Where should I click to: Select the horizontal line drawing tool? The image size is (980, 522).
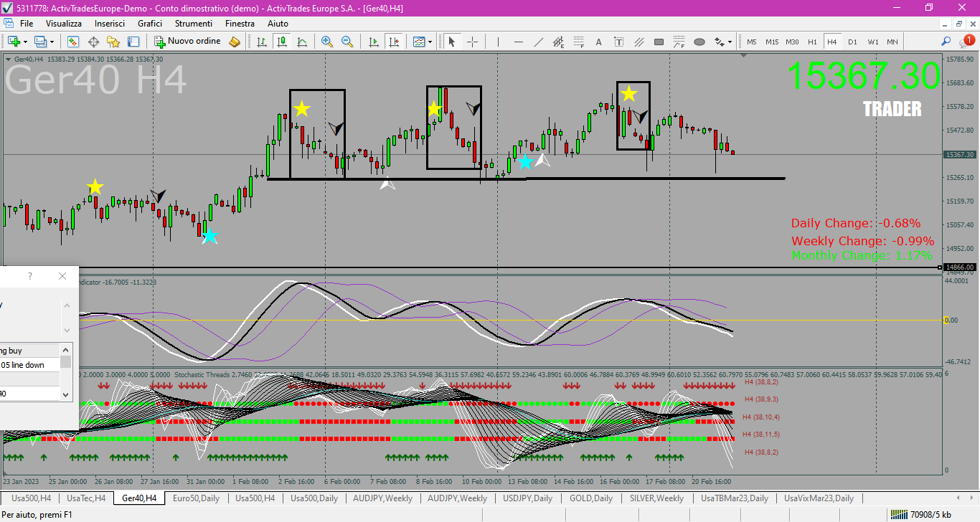click(519, 42)
